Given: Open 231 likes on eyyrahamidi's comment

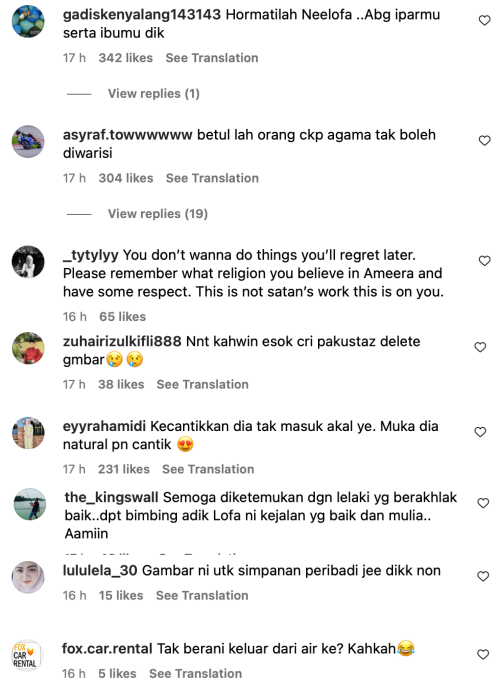Looking at the screenshot, I should (124, 469).
